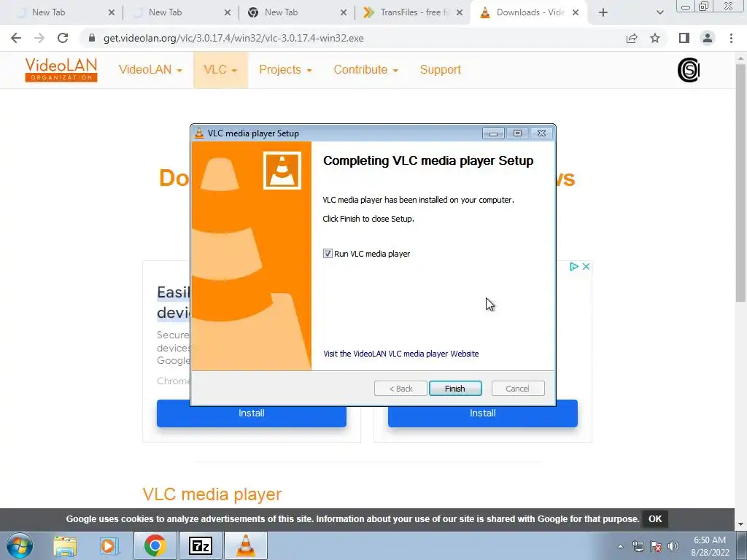This screenshot has width=747, height=560.
Task: Open the AdChoices triangle icon
Action: pos(574,267)
